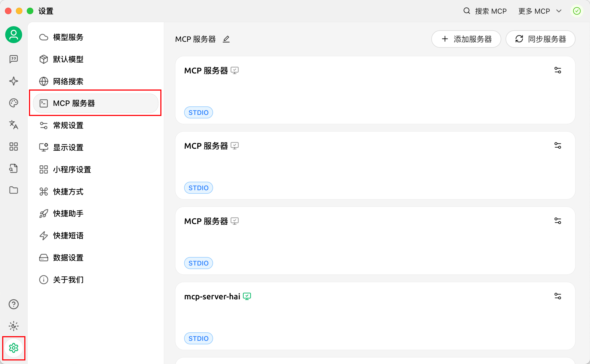Open the files folder sidebar icon
The image size is (590, 364).
(x=14, y=190)
